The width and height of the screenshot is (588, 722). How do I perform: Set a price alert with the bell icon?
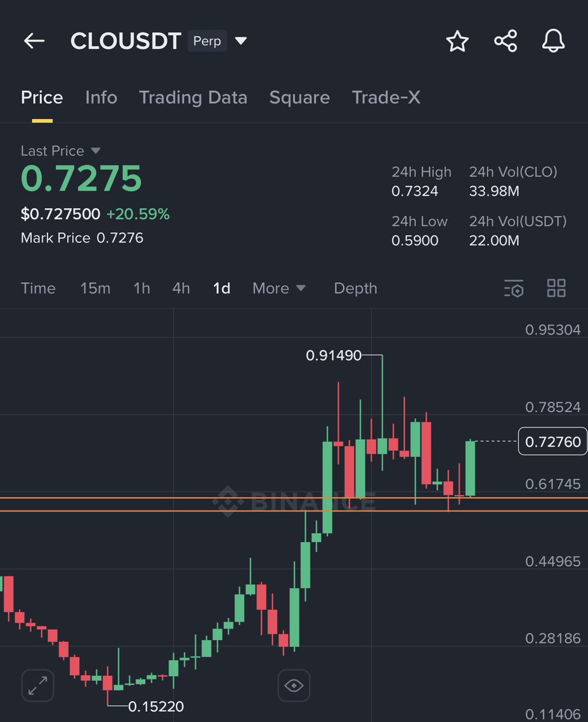pos(553,41)
